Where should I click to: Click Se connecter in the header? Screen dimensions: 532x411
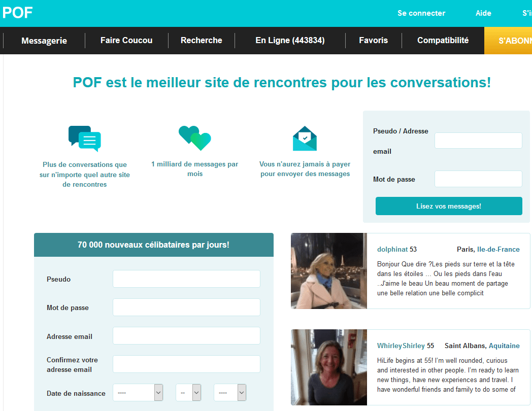tap(421, 13)
